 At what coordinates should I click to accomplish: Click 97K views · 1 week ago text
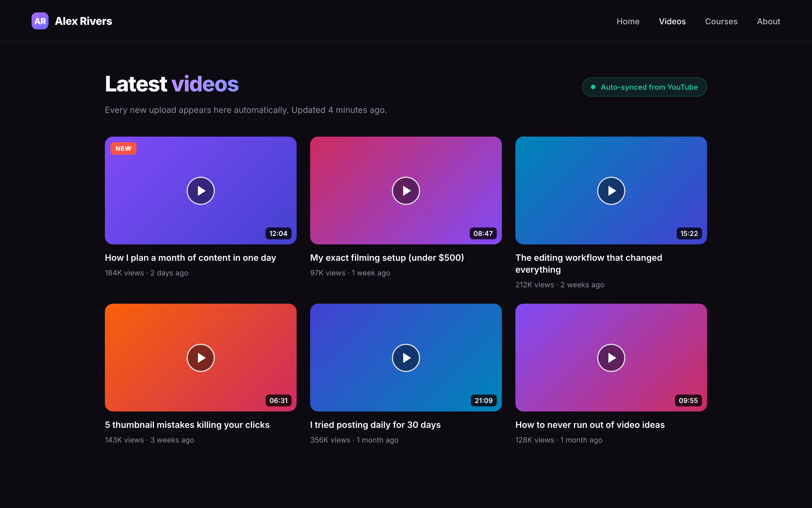(x=350, y=273)
